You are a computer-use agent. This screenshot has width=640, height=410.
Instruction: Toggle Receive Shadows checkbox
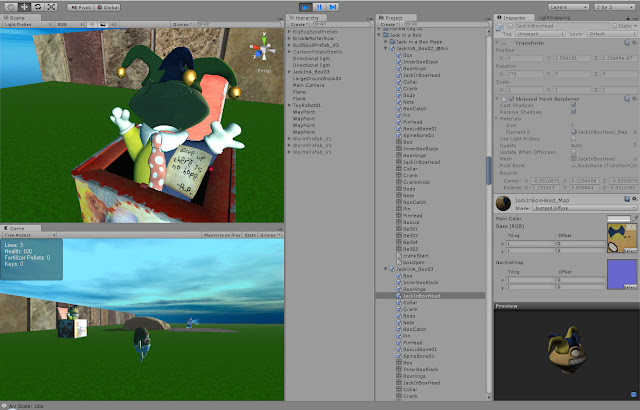[573, 112]
